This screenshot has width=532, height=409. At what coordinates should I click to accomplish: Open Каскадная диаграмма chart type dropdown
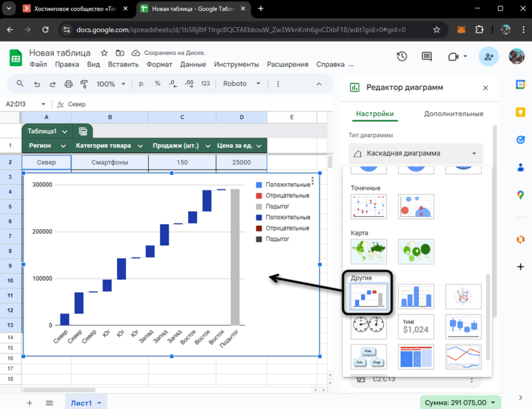click(416, 154)
